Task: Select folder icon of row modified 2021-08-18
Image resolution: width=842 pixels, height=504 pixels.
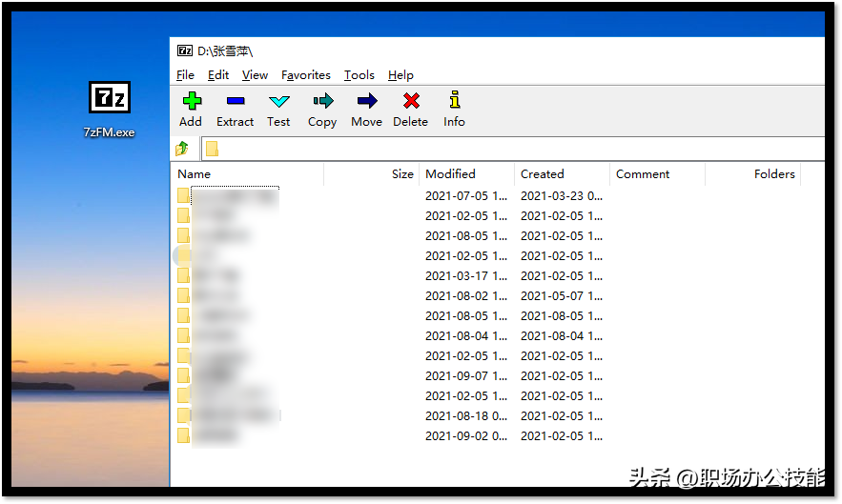Action: point(183,415)
